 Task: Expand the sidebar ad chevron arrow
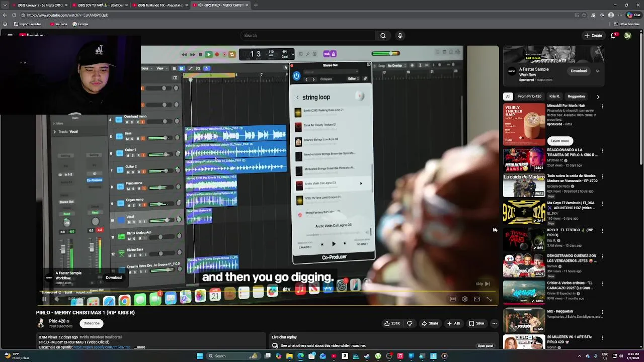coord(597,71)
